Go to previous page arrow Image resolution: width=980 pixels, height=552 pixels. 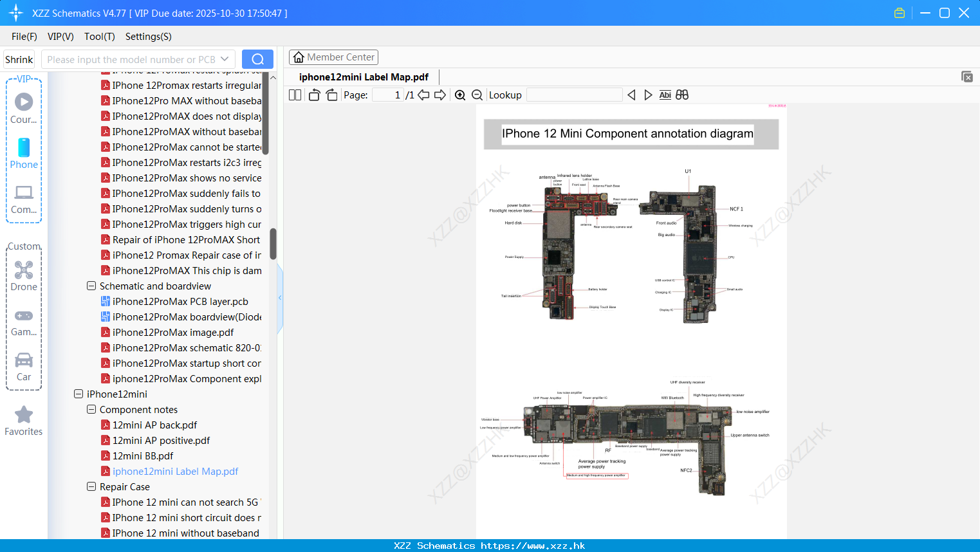(x=423, y=95)
